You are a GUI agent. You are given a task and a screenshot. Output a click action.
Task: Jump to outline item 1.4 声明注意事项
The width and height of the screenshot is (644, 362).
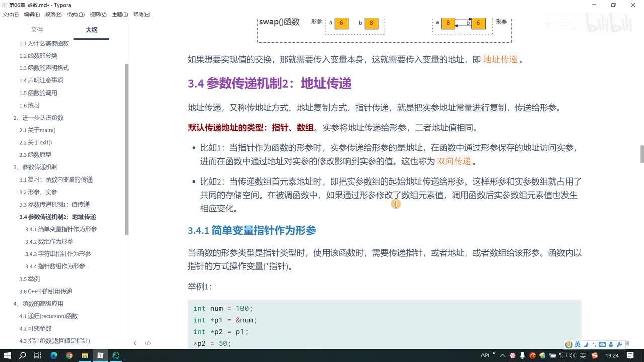click(41, 80)
